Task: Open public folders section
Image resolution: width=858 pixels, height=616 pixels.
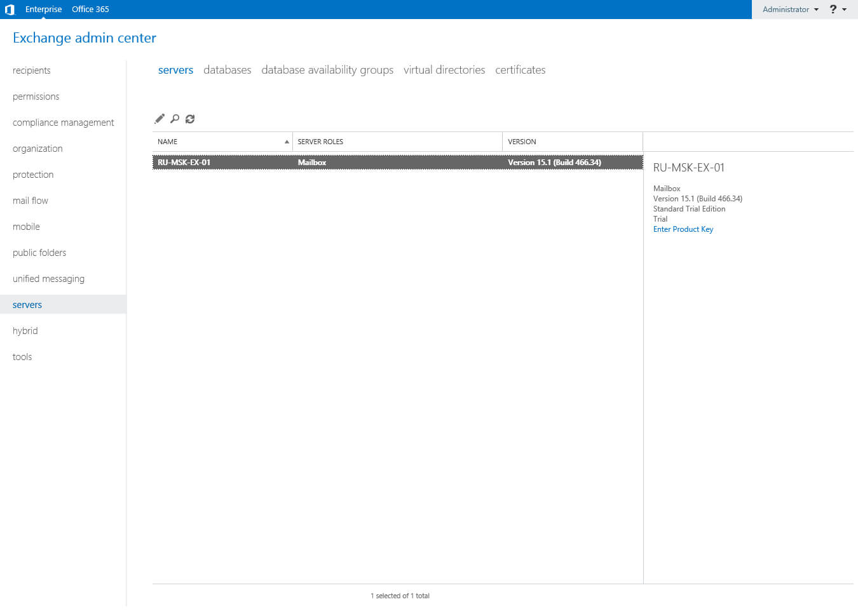Action: click(39, 253)
